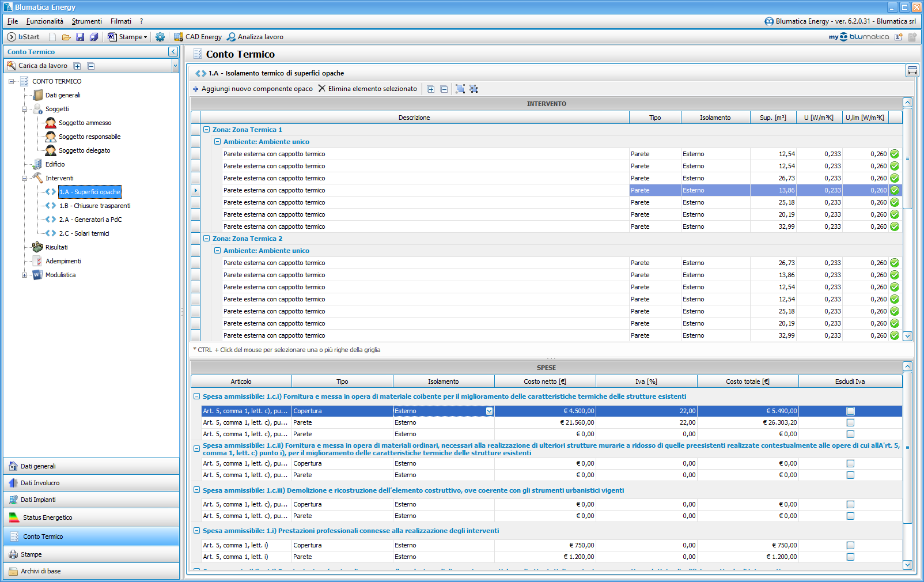Select 1.B - Chiusure trasparenti in the tree

tap(94, 206)
